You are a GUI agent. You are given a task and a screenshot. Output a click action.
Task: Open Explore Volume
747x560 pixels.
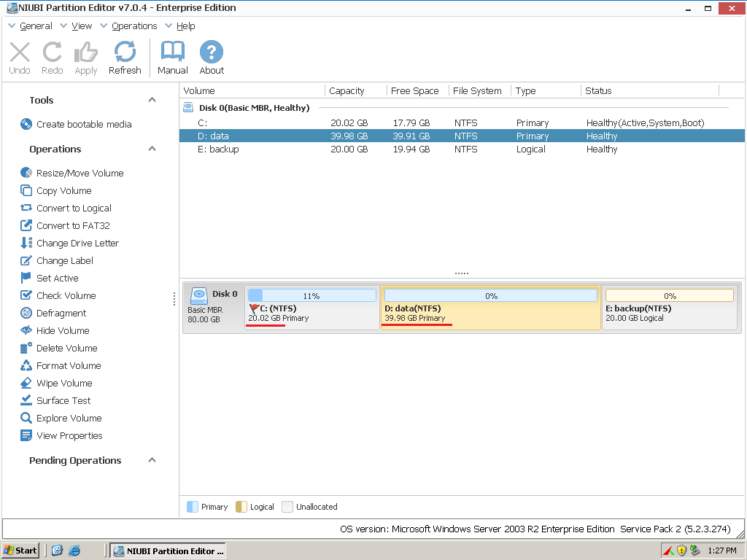pyautogui.click(x=61, y=418)
